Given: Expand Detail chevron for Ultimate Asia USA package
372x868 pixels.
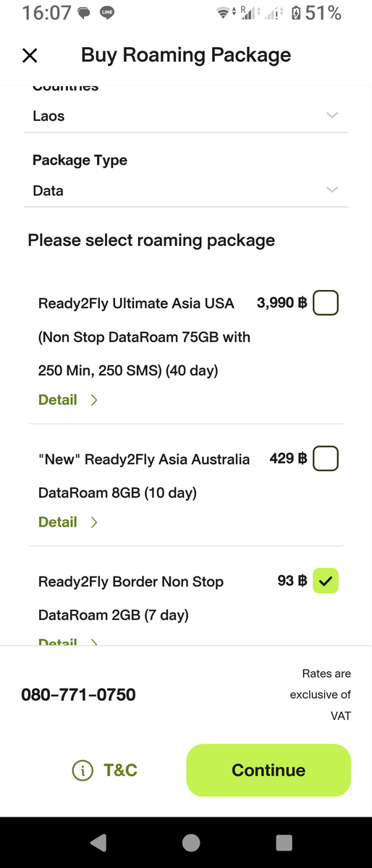Looking at the screenshot, I should [94, 400].
